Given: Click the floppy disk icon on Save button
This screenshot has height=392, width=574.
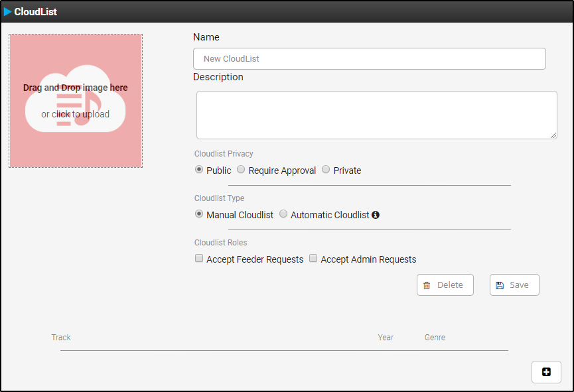Looking at the screenshot, I should (x=500, y=285).
